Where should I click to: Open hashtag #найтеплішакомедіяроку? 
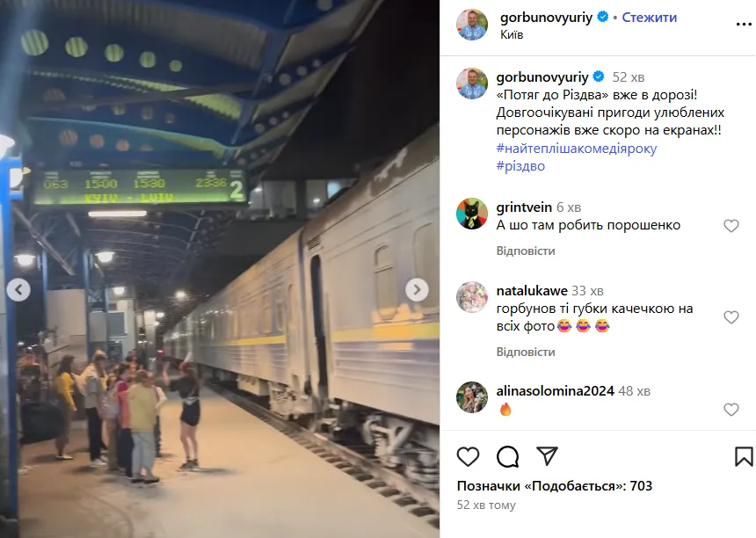pyautogui.click(x=576, y=148)
